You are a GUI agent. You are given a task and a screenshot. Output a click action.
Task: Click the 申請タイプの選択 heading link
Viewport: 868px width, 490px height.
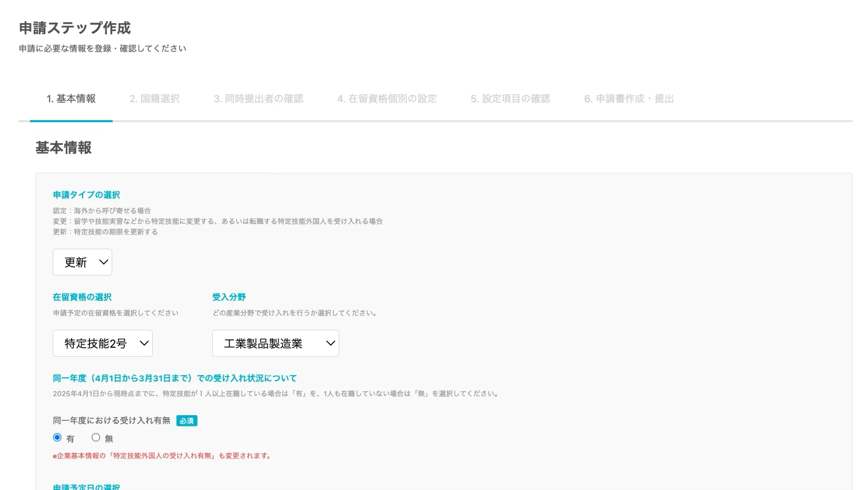point(86,194)
